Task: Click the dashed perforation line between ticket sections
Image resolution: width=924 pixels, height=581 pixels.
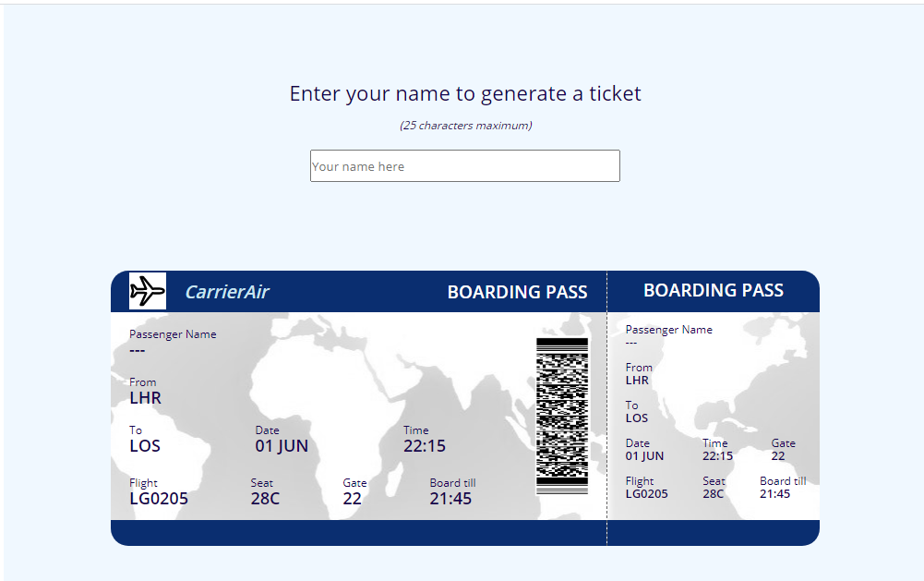Action: tap(607, 406)
